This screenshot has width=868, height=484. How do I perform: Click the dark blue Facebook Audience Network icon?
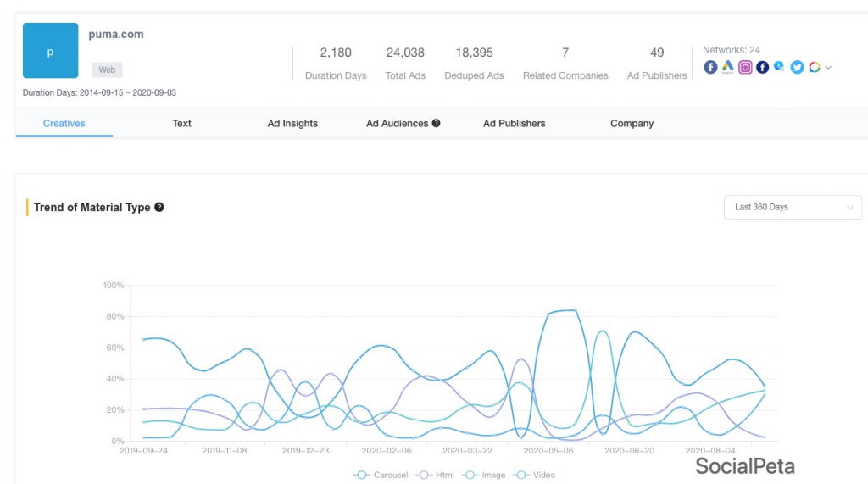click(762, 67)
